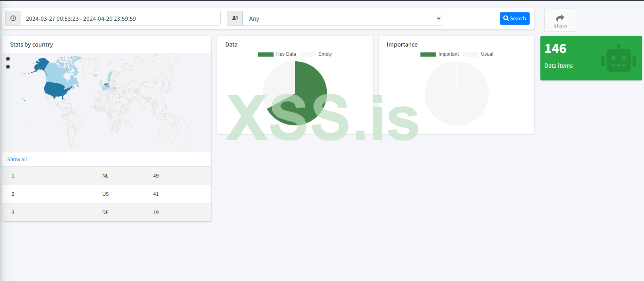Select Canada on the world map
Viewport: 644px width, 281px height.
59,74
